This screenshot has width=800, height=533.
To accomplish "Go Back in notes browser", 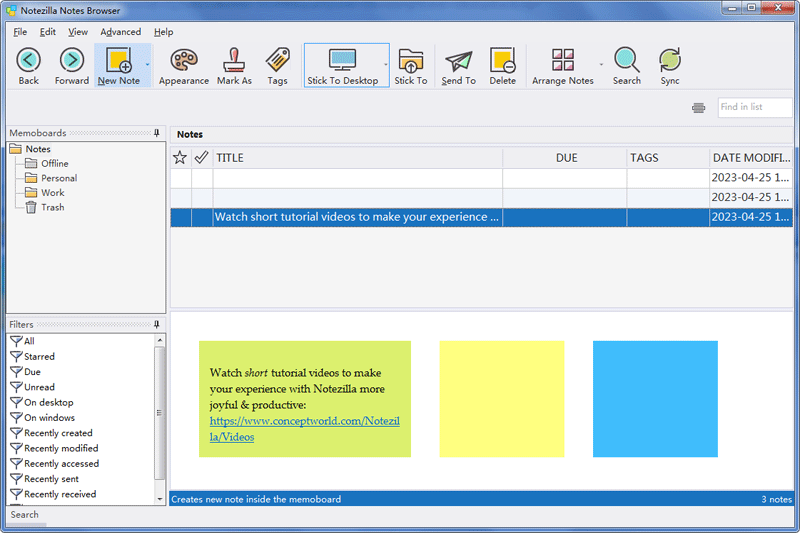I will [x=29, y=66].
